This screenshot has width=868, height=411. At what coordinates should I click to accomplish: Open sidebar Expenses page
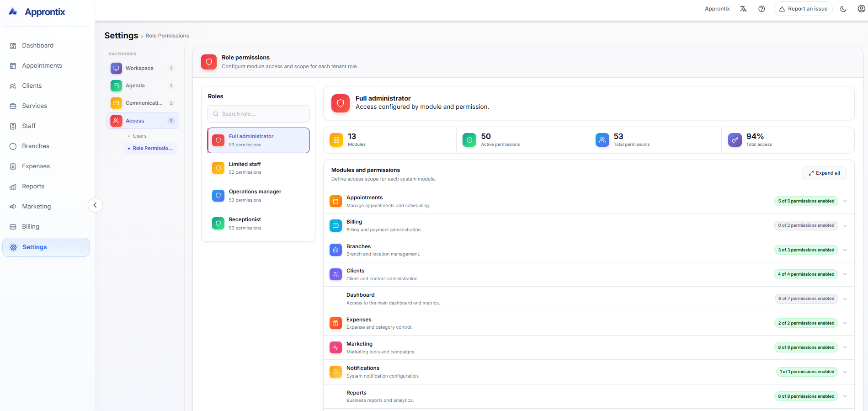tap(46, 166)
